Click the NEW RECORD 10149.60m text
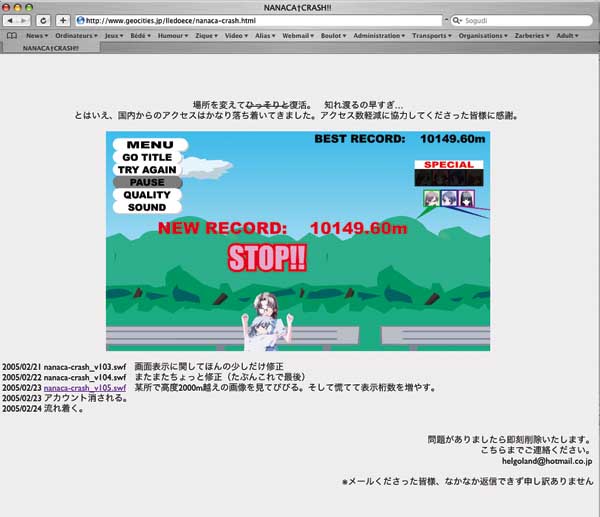This screenshot has height=517, width=600. (282, 228)
